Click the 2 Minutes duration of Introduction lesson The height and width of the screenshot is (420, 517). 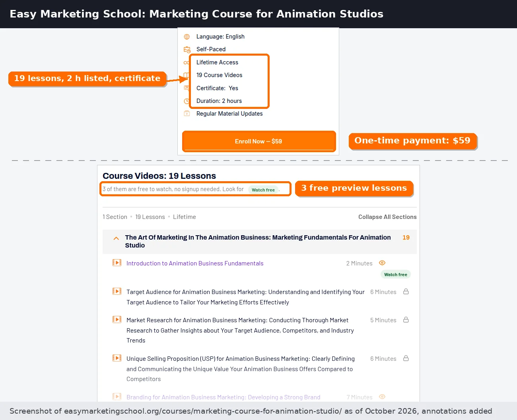coord(359,263)
